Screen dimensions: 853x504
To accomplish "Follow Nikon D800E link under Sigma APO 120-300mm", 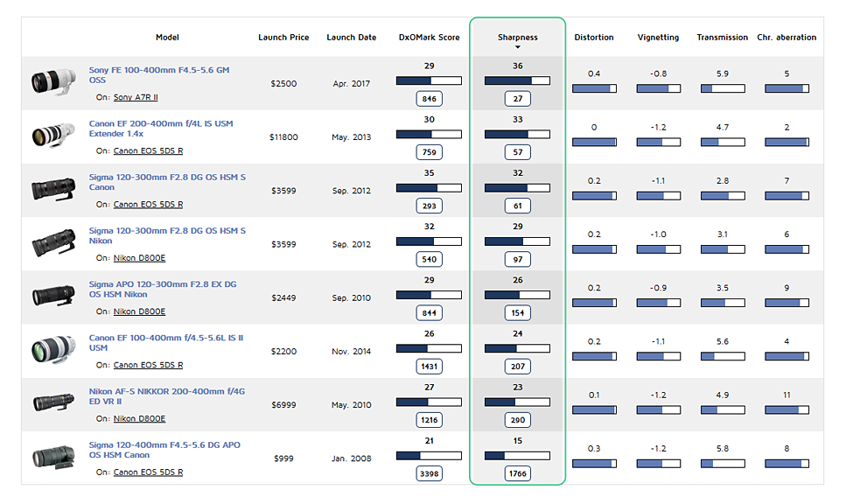I will coord(139,311).
